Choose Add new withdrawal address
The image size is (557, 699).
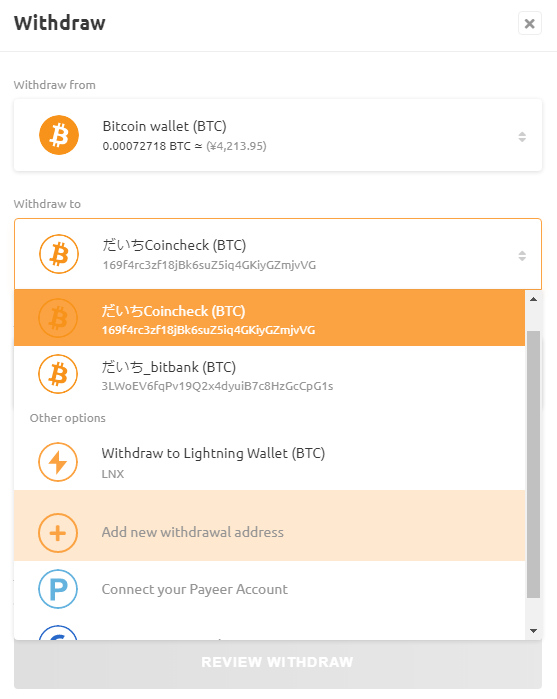point(269,526)
